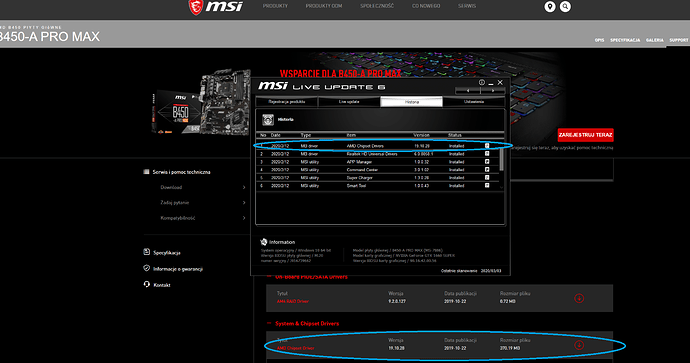690x363 pixels.
Task: Collapse the On-Board PIDE/SATA Drivers section
Action: point(269,277)
